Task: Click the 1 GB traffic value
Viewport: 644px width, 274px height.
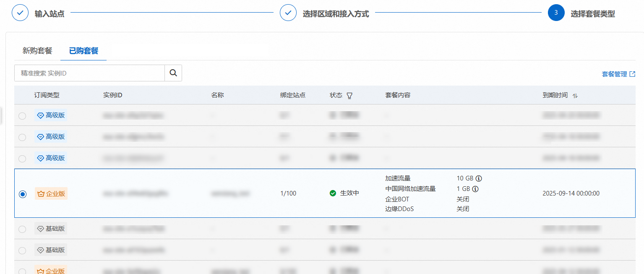Action: pos(463,189)
